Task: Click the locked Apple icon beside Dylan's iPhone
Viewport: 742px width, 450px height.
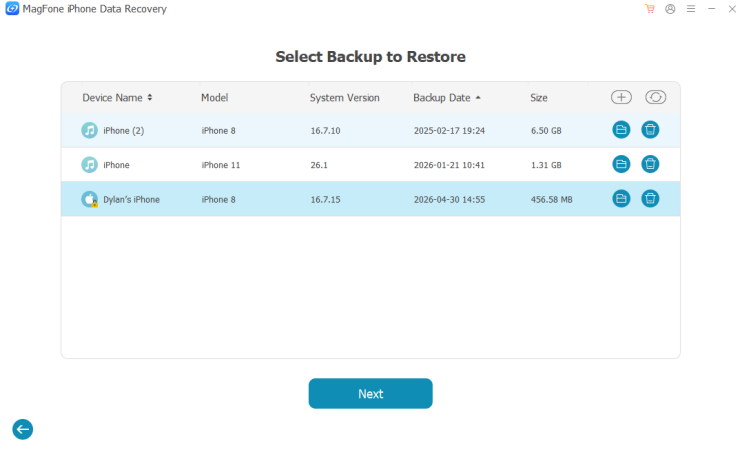Action: (89, 199)
